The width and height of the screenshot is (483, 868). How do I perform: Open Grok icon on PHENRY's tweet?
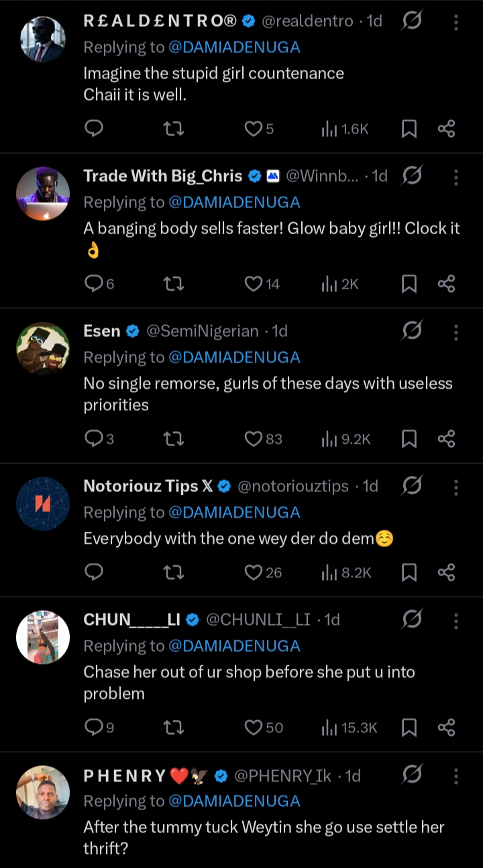(412, 775)
